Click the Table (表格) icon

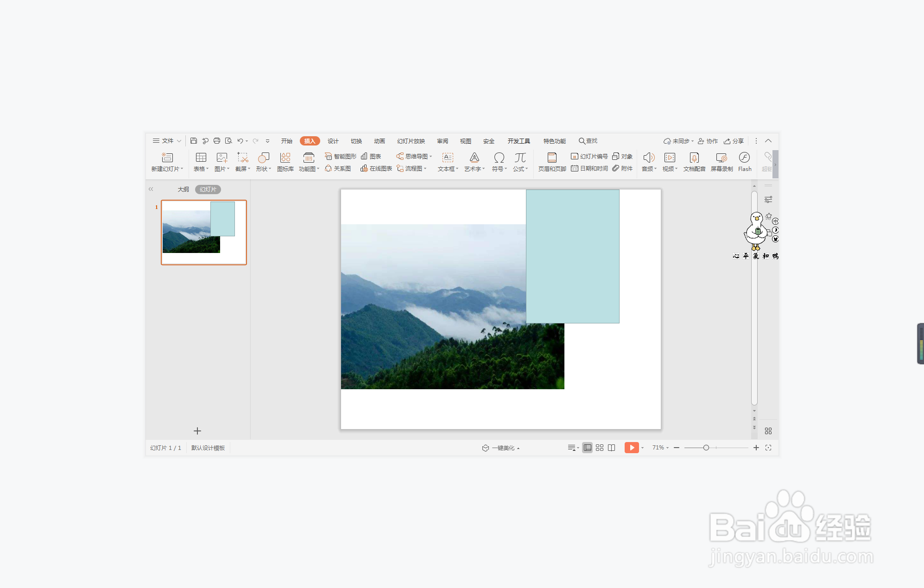coord(201,158)
